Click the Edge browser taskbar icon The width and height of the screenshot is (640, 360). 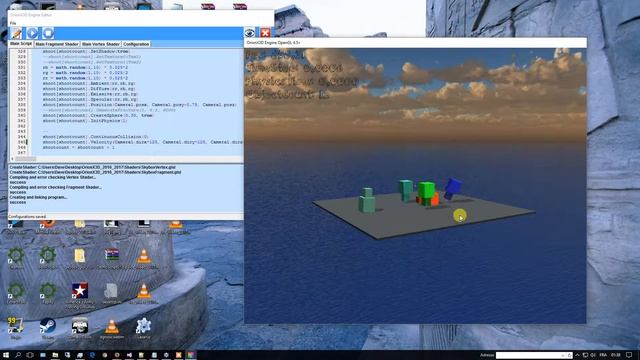(92, 355)
